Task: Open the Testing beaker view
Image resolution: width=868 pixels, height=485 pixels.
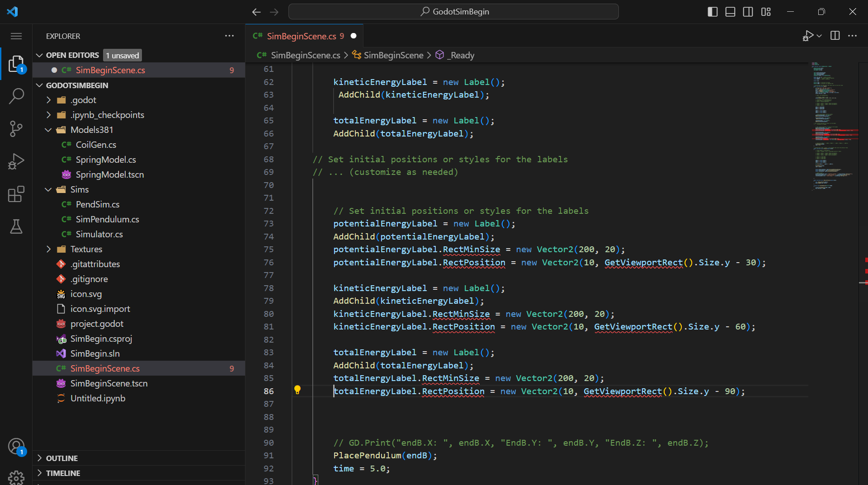Action: tap(16, 226)
